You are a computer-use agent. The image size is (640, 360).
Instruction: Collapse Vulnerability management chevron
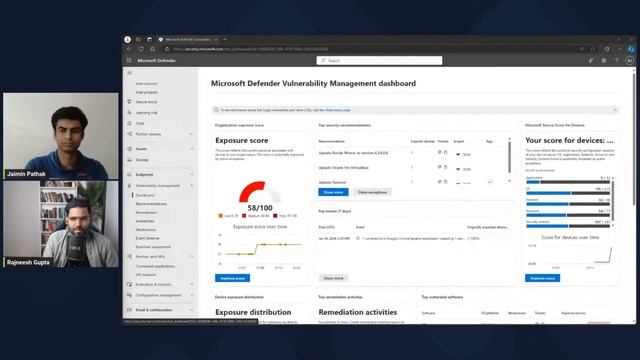tap(191, 185)
